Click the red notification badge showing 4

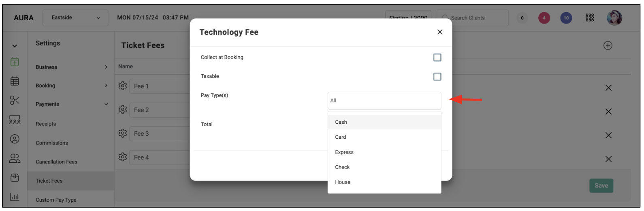click(544, 18)
